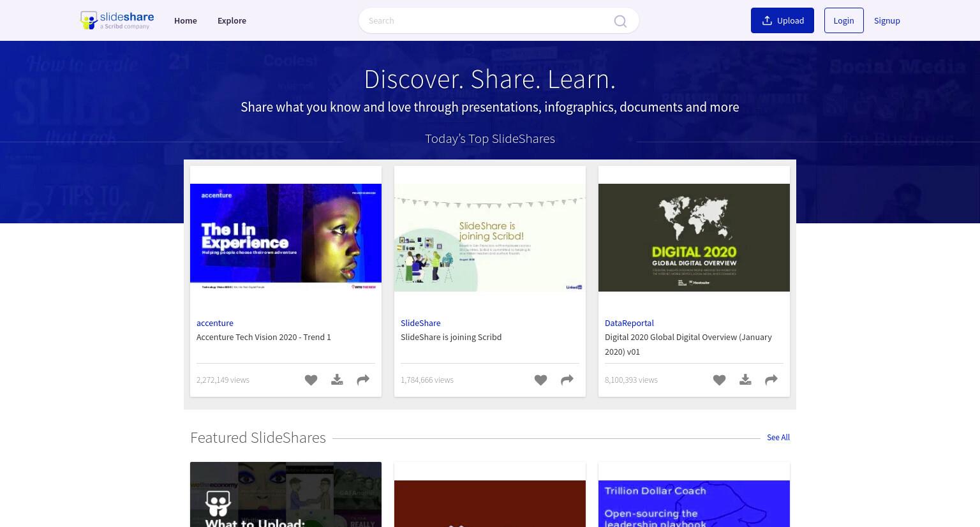Download the Accenture Tech Vision slideshow
The image size is (980, 527).
point(337,380)
